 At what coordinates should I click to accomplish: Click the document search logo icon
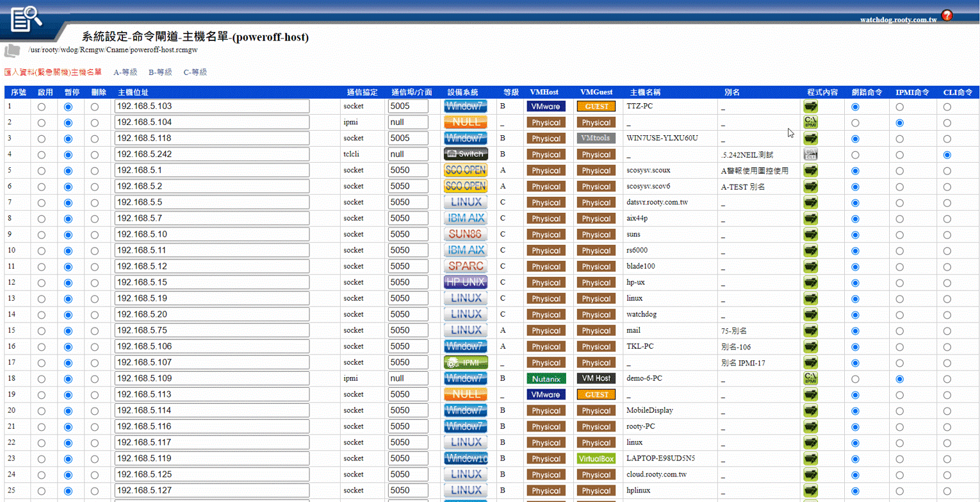[x=28, y=19]
